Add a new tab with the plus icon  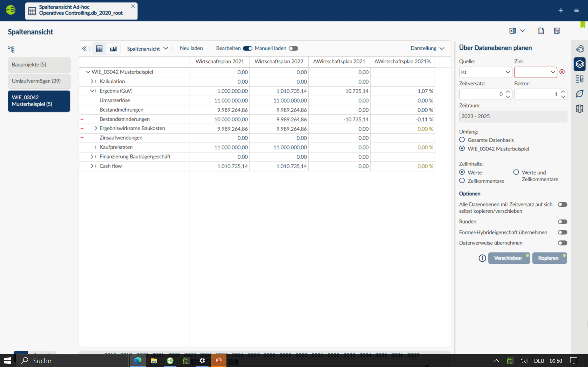pyautogui.click(x=561, y=10)
